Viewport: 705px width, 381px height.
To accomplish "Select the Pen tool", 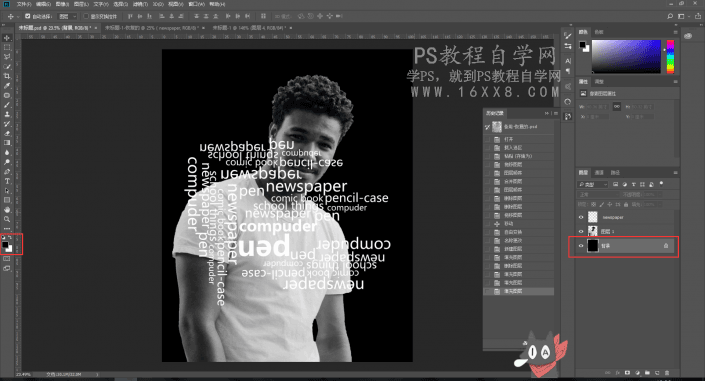I will point(7,171).
